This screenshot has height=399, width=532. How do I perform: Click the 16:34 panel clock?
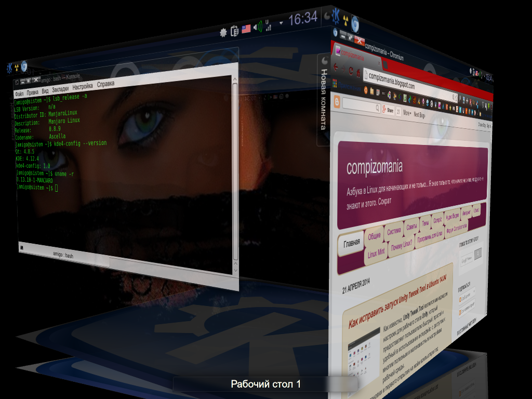tap(303, 18)
